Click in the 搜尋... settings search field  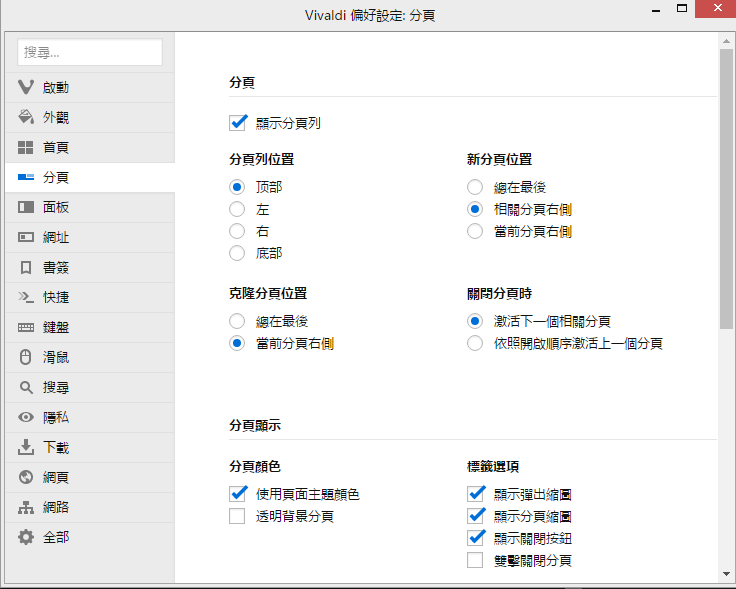coord(90,52)
